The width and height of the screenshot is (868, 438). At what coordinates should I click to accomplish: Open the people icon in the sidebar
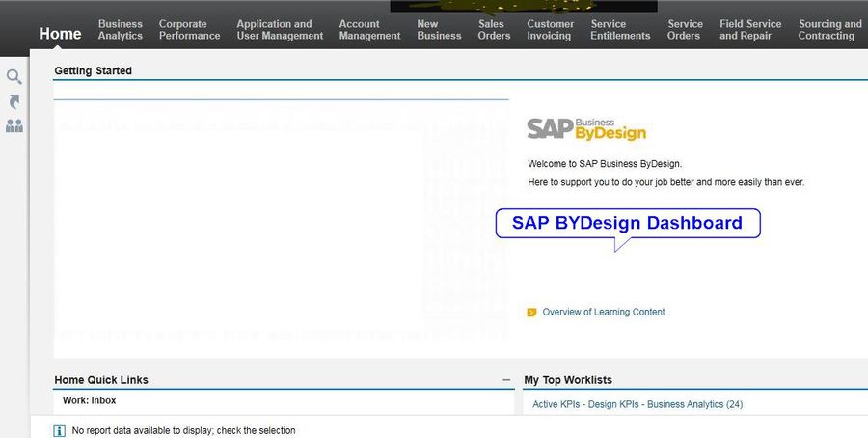tap(14, 126)
